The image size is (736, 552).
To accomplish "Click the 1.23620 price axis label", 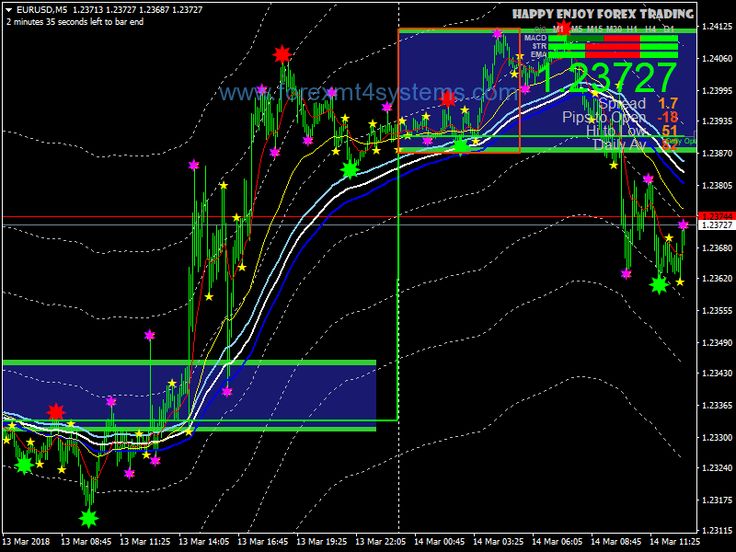I will [717, 278].
